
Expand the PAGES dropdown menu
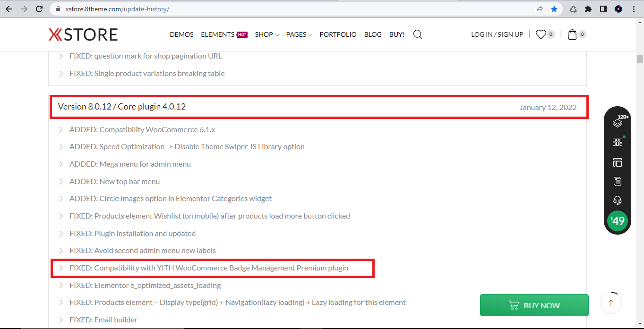pyautogui.click(x=299, y=34)
